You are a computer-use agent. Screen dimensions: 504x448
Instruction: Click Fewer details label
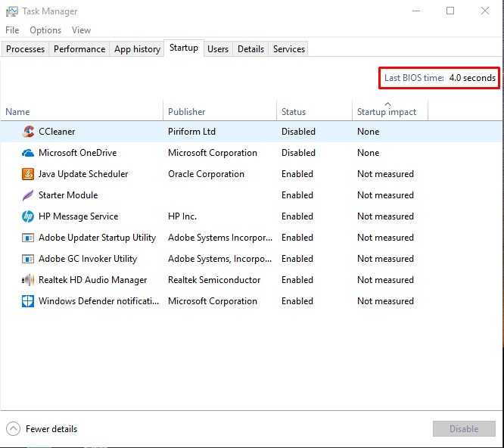click(x=51, y=429)
